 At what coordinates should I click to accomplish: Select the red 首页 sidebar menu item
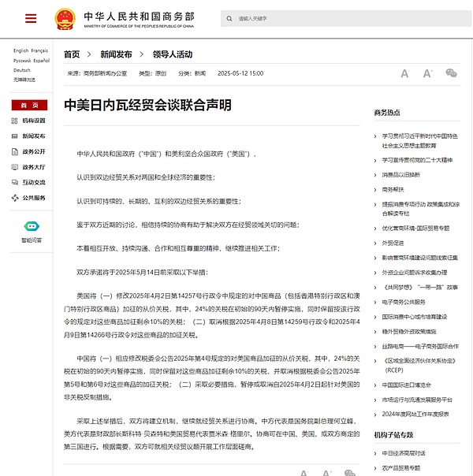(x=29, y=105)
